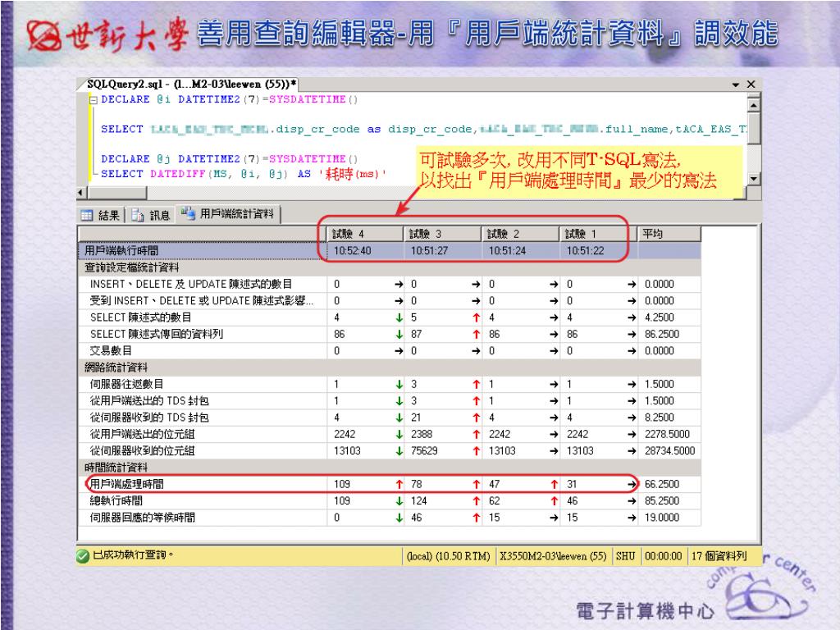Select the 試驗 2 column header
Image resolution: width=840 pixels, height=630 pixels.
coord(520,234)
